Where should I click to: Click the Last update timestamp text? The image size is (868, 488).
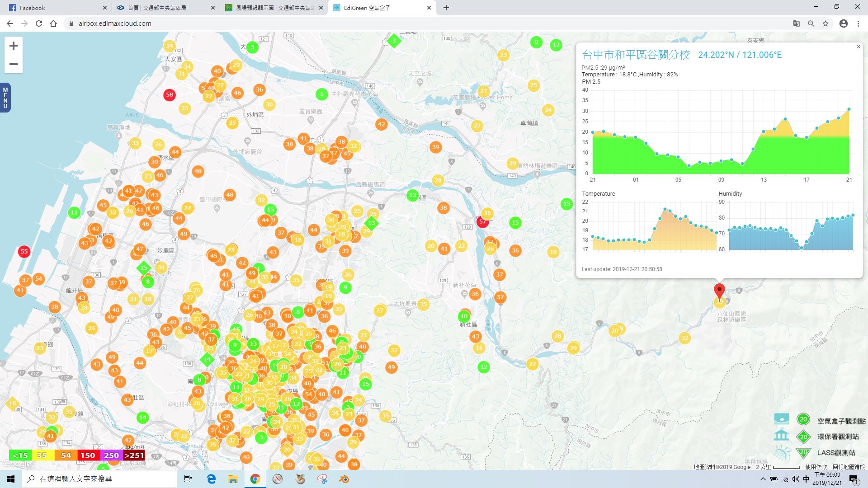[622, 269]
